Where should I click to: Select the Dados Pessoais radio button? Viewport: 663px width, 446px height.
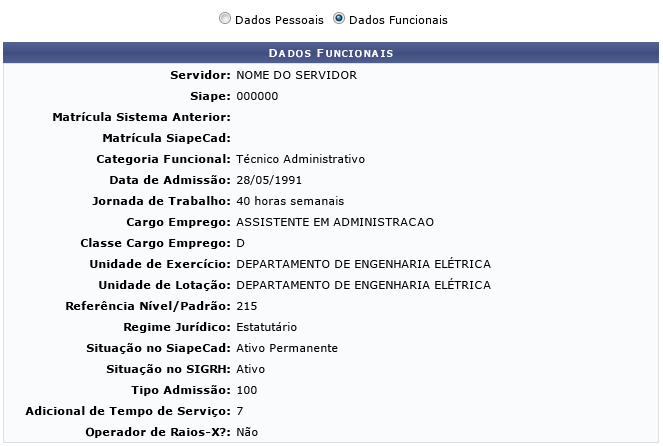point(224,19)
